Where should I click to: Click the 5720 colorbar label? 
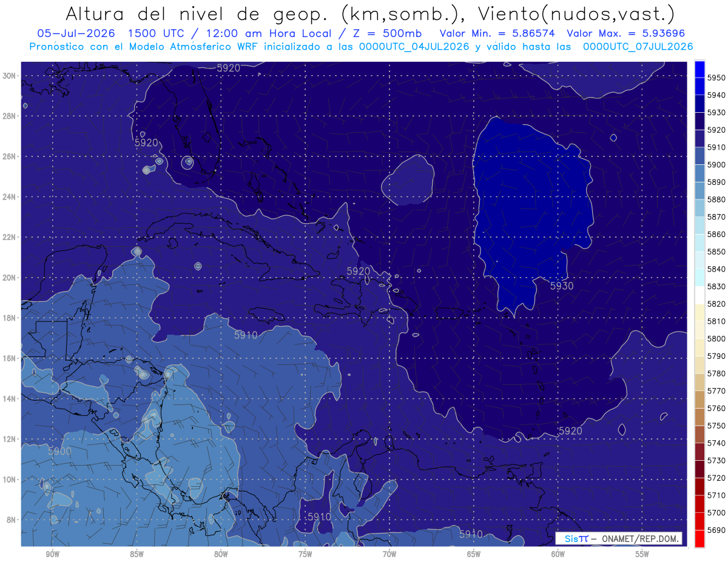coord(717,478)
